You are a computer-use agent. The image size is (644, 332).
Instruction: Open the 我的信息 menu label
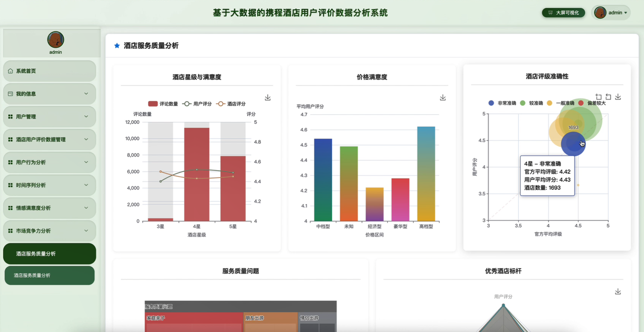[x=26, y=94]
